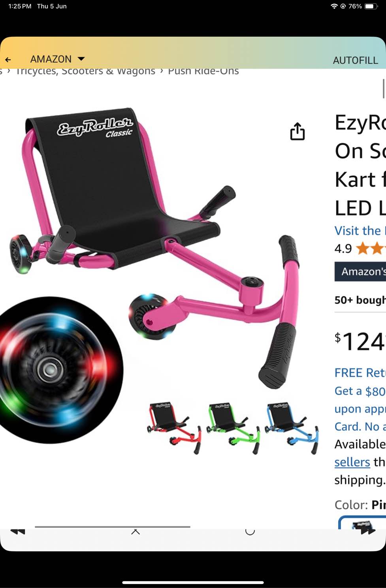Open the Visit the store link
386x588 pixels.
pos(360,231)
